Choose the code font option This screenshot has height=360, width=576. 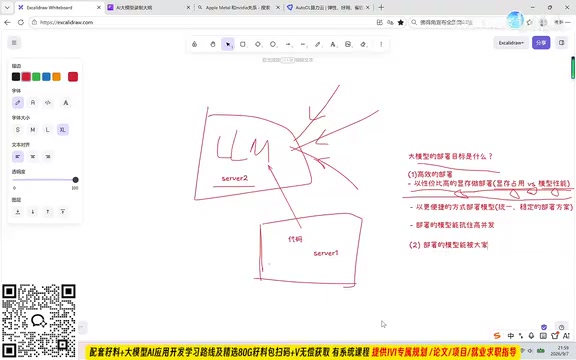pyautogui.click(x=48, y=102)
